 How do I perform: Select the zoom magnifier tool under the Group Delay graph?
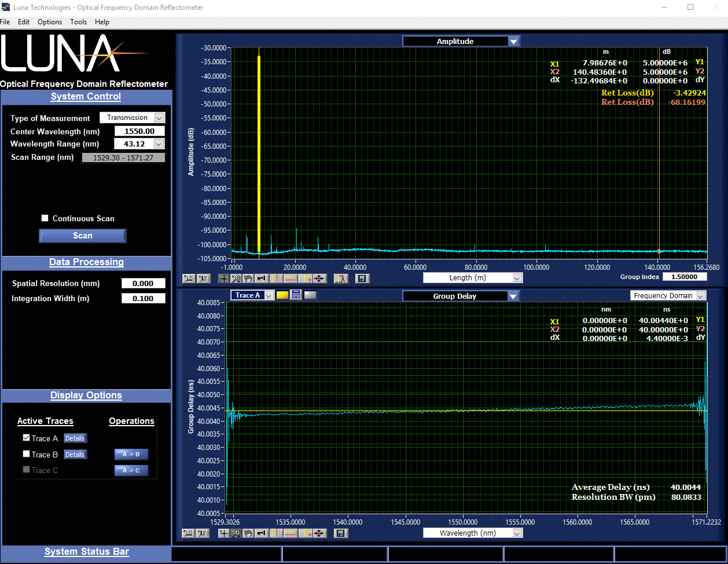(236, 533)
